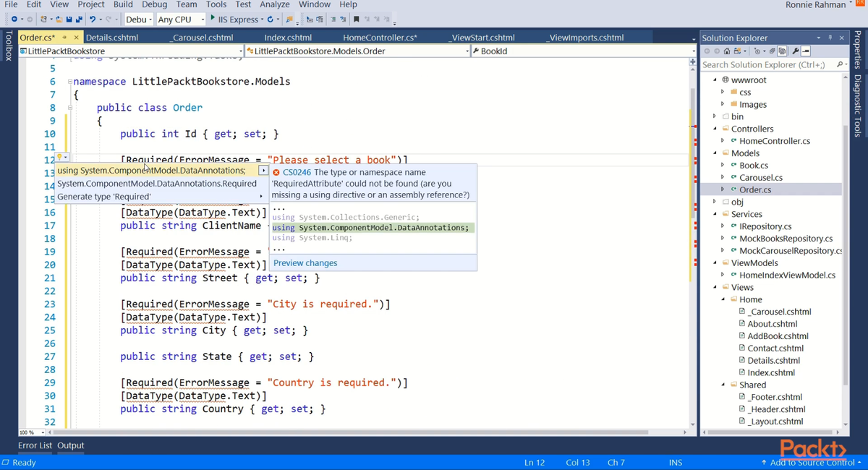Click the editor vertical scrollbar
This screenshot has width=868, height=470.
(x=692, y=246)
